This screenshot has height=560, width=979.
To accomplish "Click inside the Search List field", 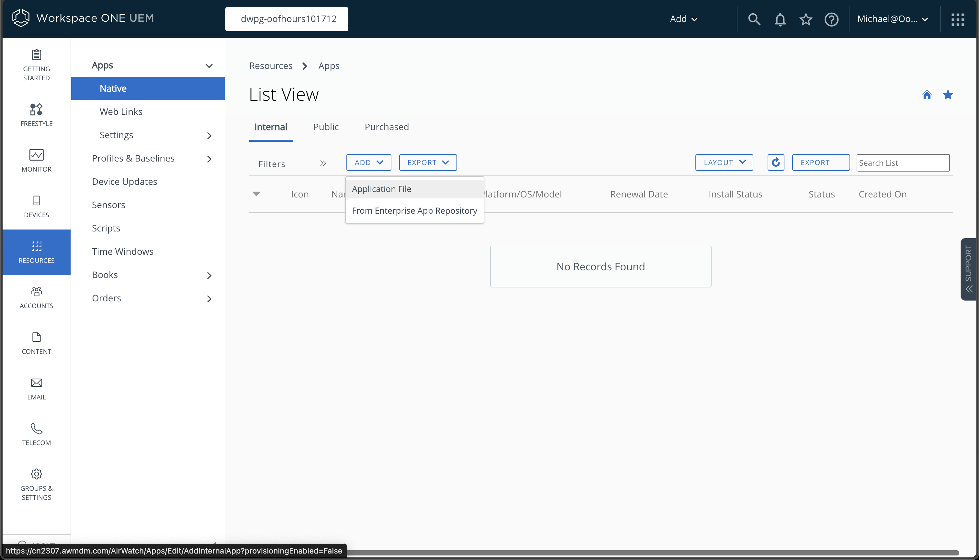I will pyautogui.click(x=903, y=162).
